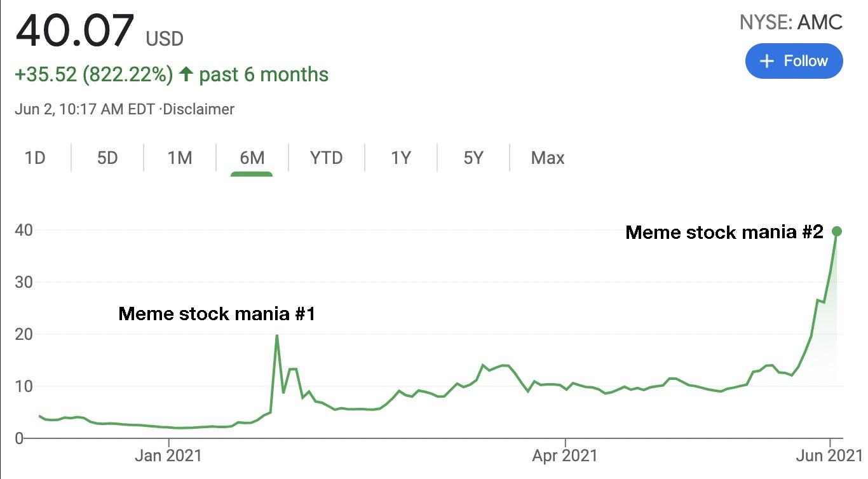Click the Jan 2021 axis label
The height and width of the screenshot is (479, 868).
point(168,455)
